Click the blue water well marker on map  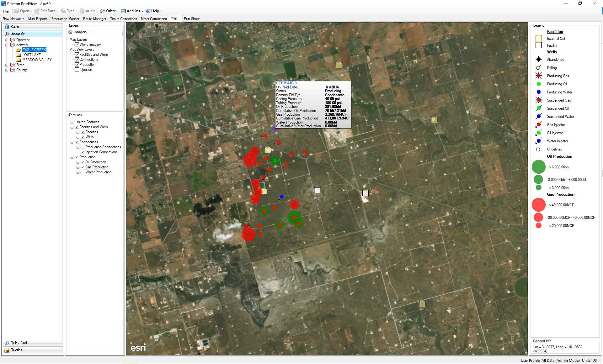281,197
